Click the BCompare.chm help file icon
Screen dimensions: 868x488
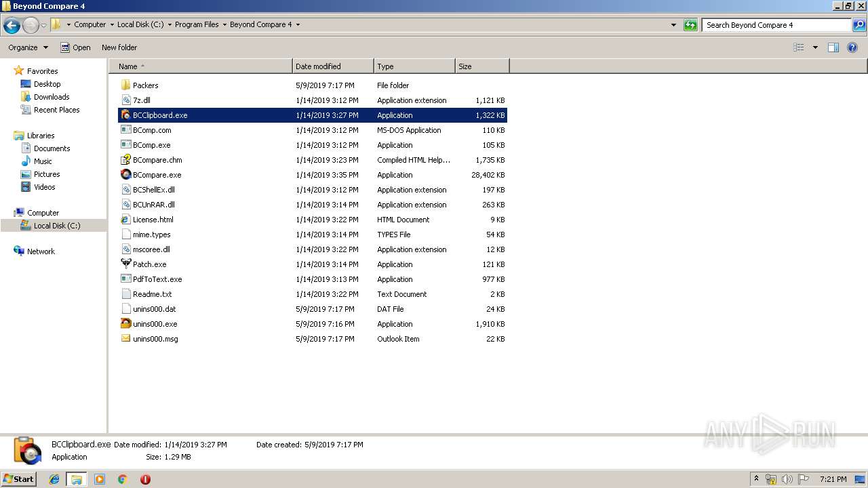click(125, 159)
